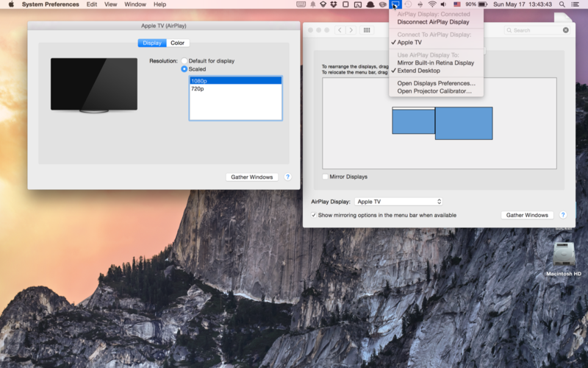588x368 pixels.
Task: Toggle Show mirroring options in menu bar
Action: (314, 215)
